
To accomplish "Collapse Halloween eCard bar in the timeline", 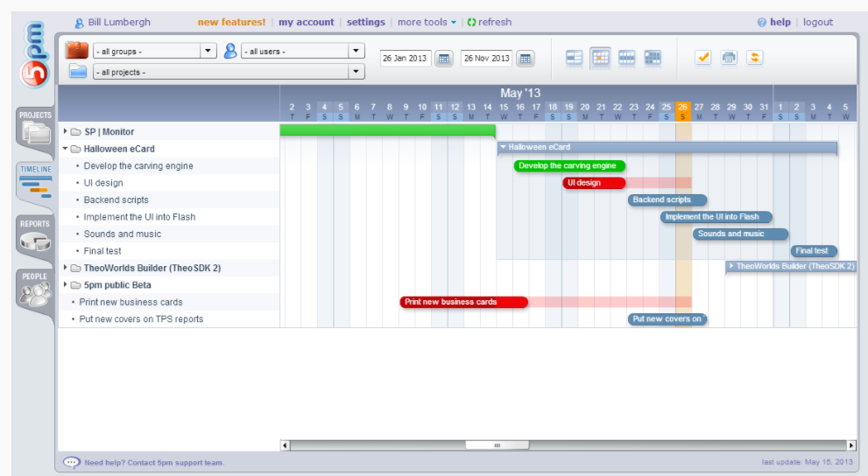I will point(504,147).
